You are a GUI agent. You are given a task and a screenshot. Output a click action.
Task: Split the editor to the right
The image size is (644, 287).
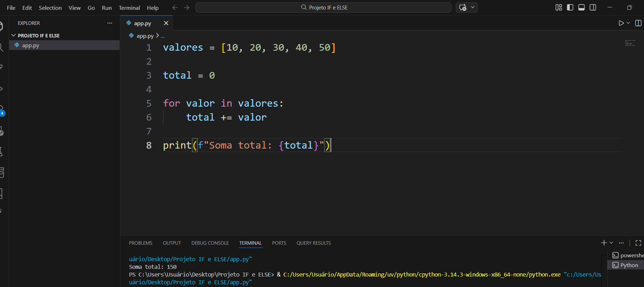pos(638,23)
